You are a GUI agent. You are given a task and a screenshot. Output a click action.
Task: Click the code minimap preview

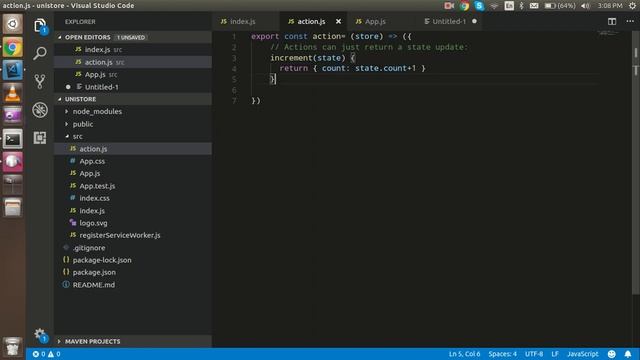[x=608, y=33]
